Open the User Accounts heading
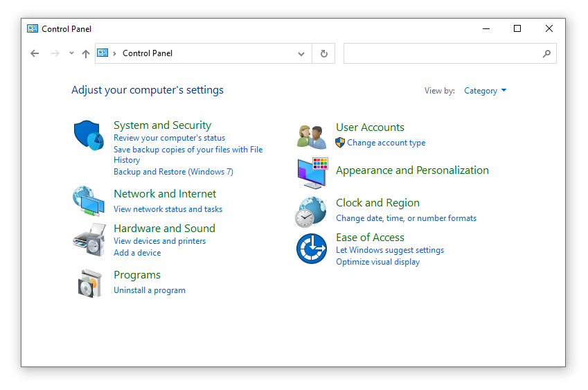588x390 pixels. pyautogui.click(x=370, y=127)
